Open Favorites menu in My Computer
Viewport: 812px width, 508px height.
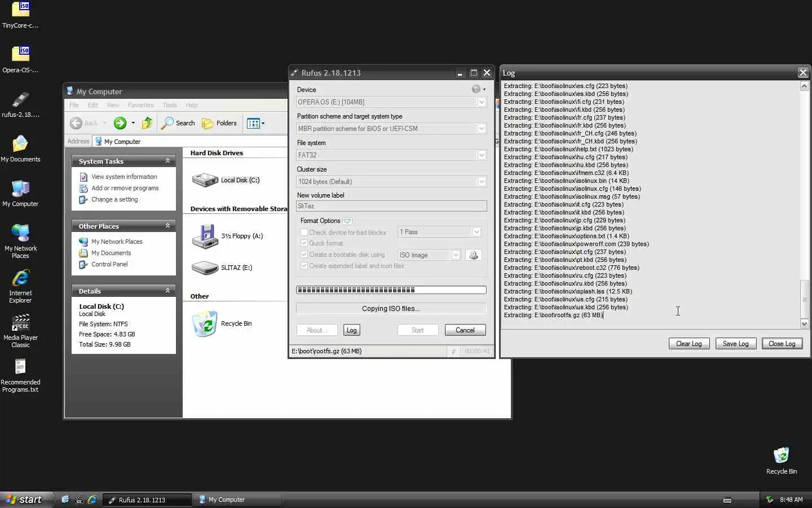pyautogui.click(x=140, y=105)
